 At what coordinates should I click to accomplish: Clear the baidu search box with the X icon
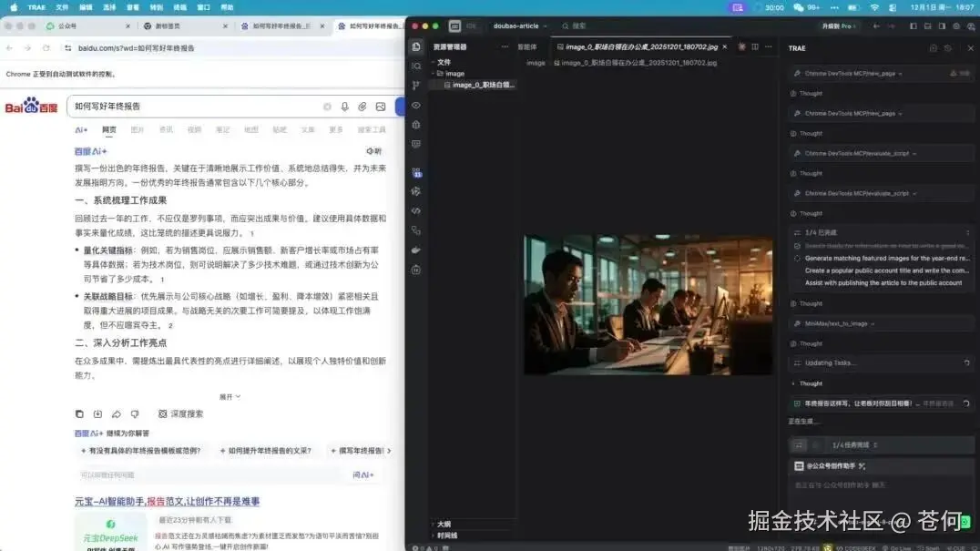[x=327, y=107]
